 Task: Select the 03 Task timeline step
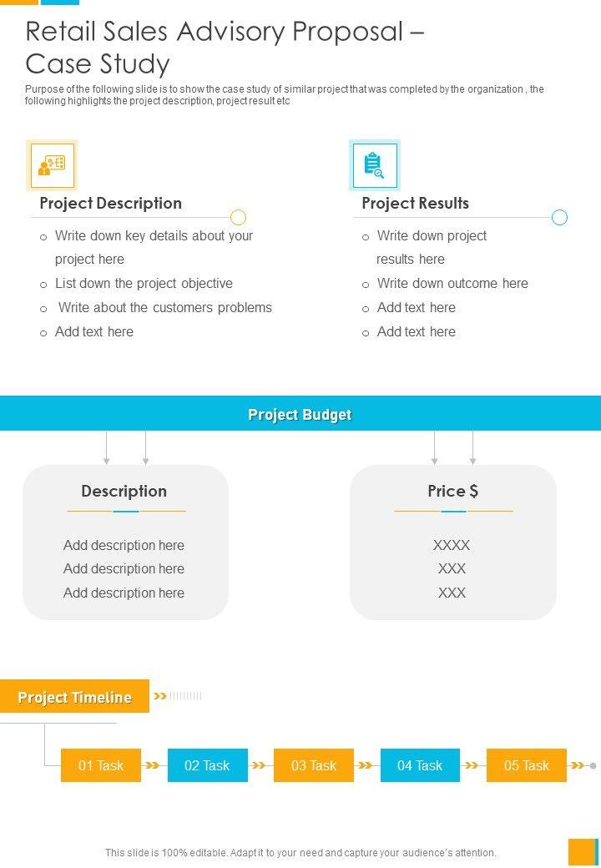tap(314, 765)
